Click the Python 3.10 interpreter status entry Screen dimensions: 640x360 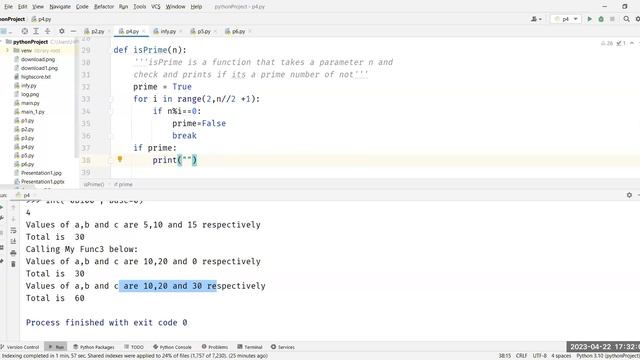point(608,356)
